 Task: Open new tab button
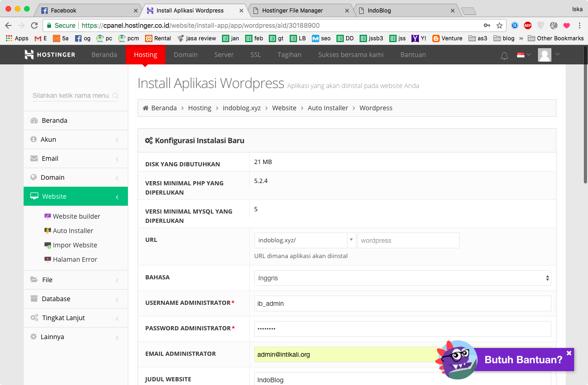(468, 11)
